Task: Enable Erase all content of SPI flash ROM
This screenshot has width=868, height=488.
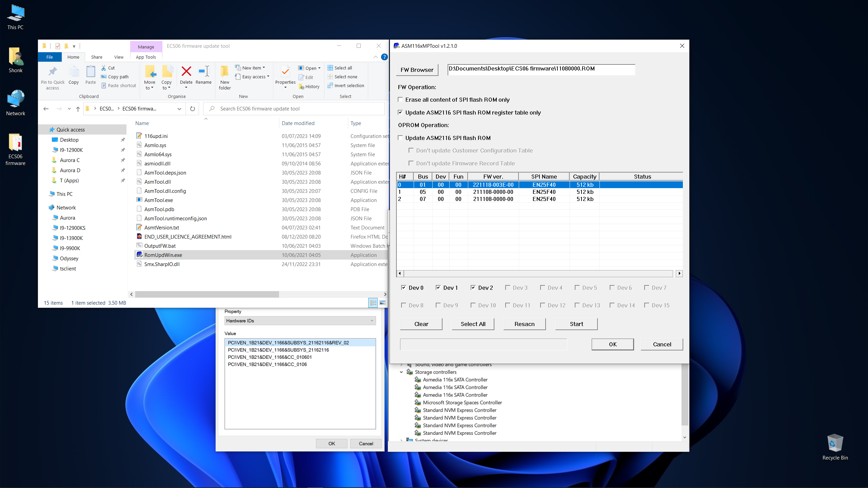Action: coord(400,100)
